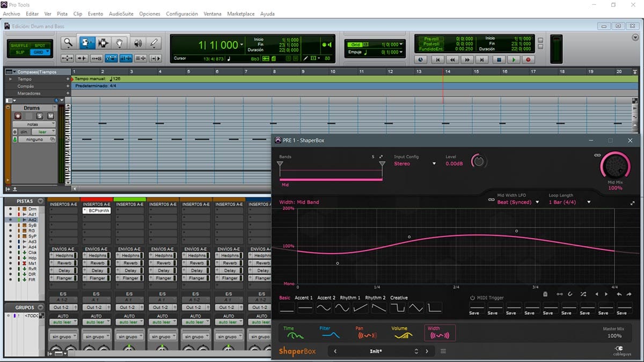This screenshot has width=644, height=362.
Task: Click the BCPtcnWk insert slot
Action: 97,211
